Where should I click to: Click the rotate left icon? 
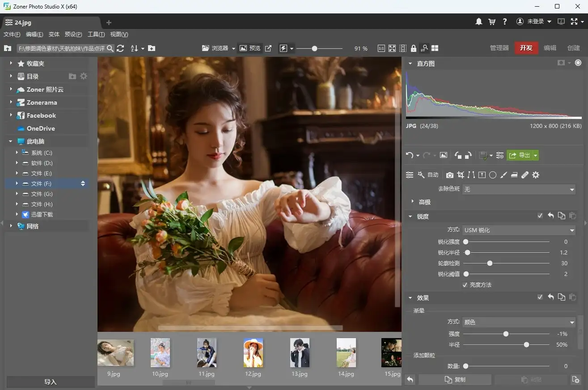pyautogui.click(x=458, y=155)
